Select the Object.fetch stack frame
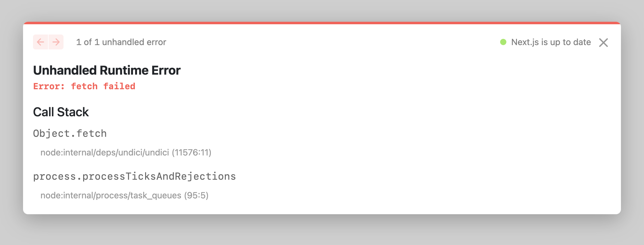Screen dimensions: 644x245 coord(70,133)
